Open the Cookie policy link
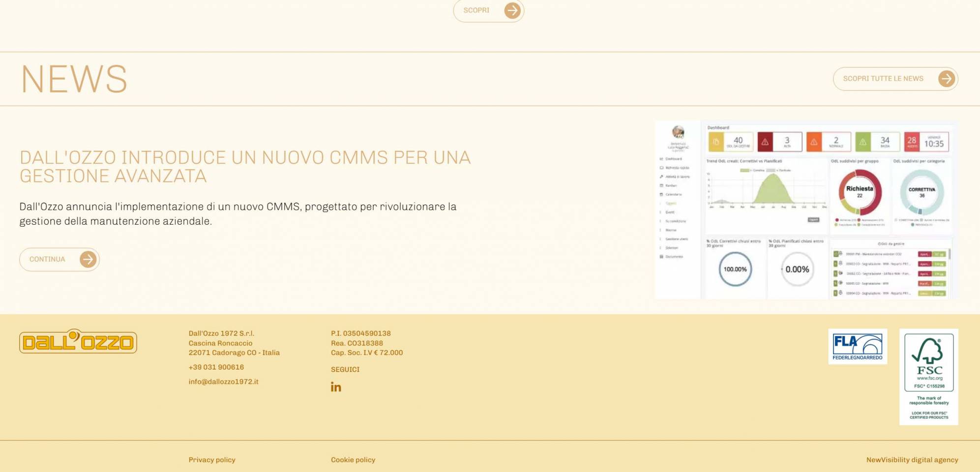The width and height of the screenshot is (980, 472). [353, 460]
